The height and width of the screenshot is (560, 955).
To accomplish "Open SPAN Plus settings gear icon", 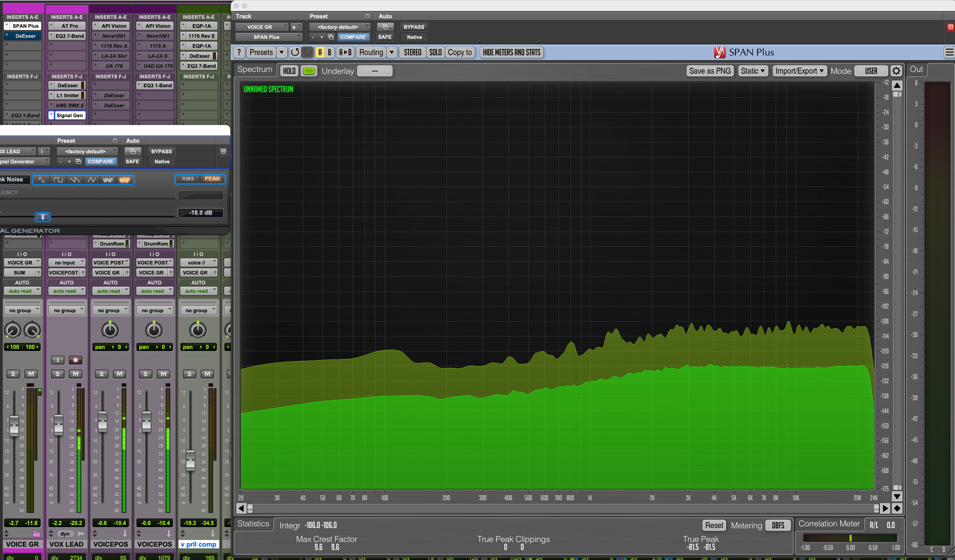I will tap(896, 71).
